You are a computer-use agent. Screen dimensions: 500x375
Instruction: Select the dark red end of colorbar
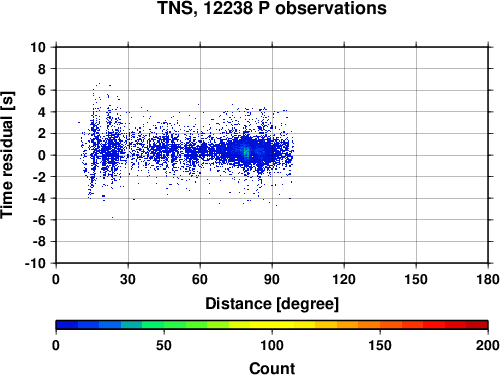click(x=477, y=325)
